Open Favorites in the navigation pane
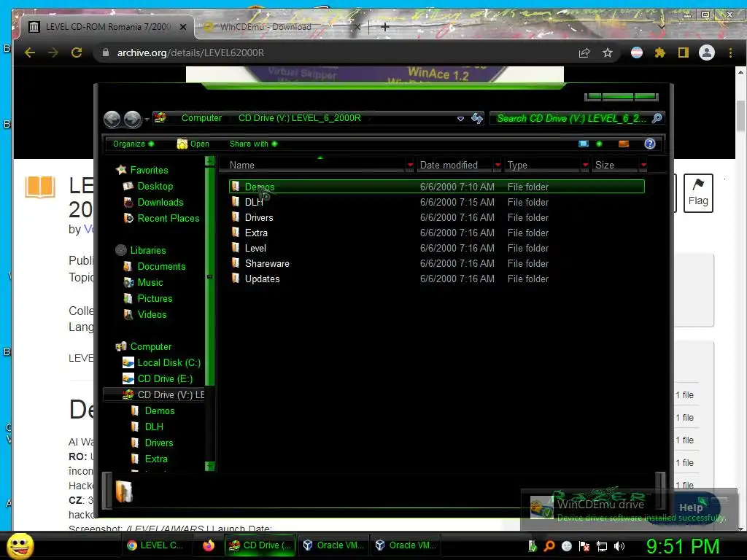The image size is (747, 560). (x=142, y=170)
